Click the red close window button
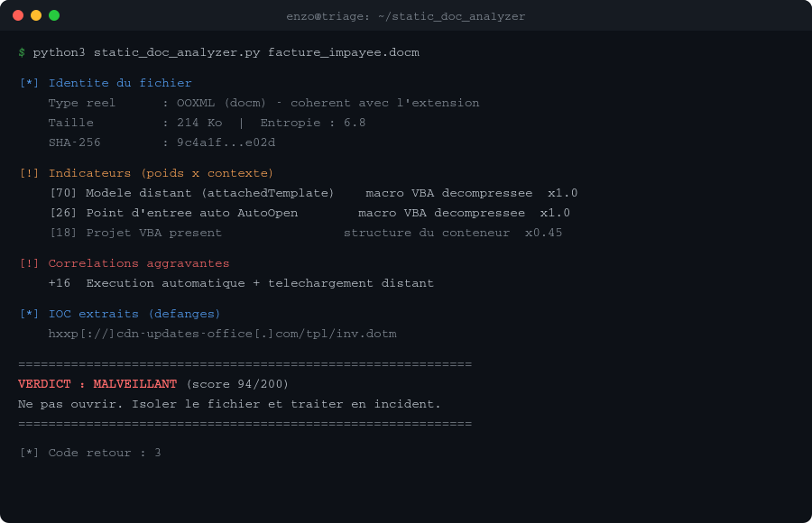The height and width of the screenshot is (523, 812). coord(18,15)
